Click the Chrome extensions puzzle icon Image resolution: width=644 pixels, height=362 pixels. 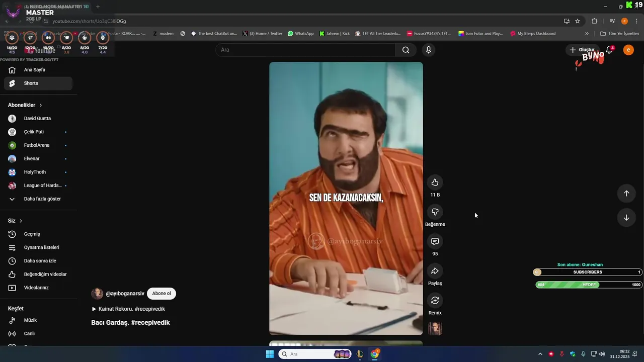point(594,21)
